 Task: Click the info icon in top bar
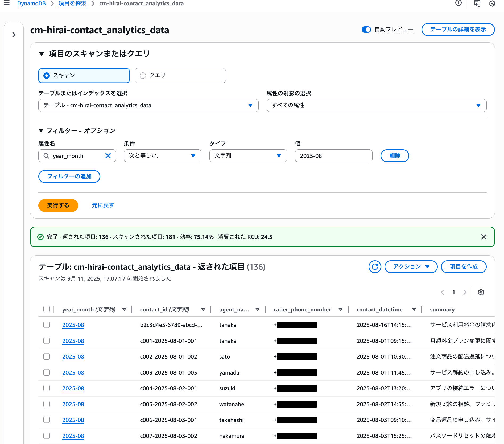tap(458, 3)
